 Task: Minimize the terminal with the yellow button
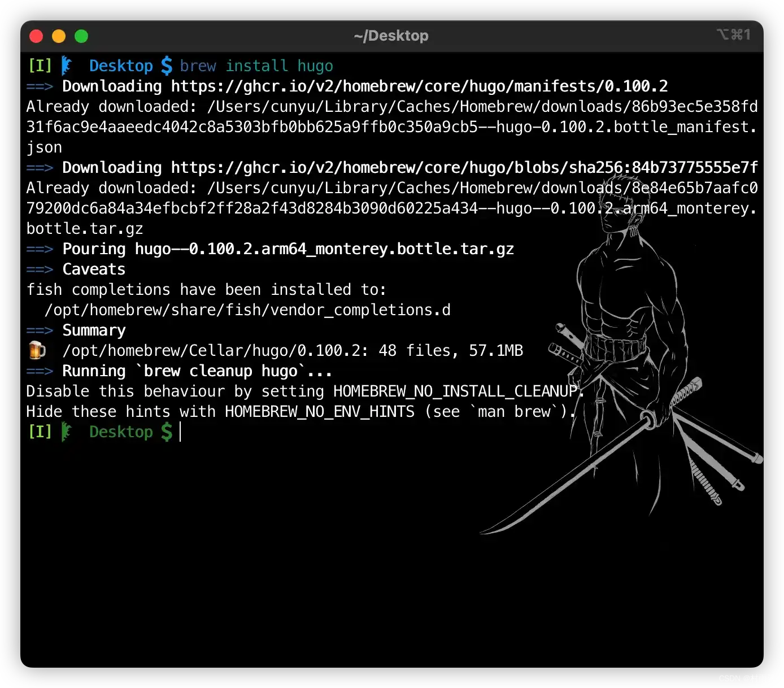pos(59,36)
